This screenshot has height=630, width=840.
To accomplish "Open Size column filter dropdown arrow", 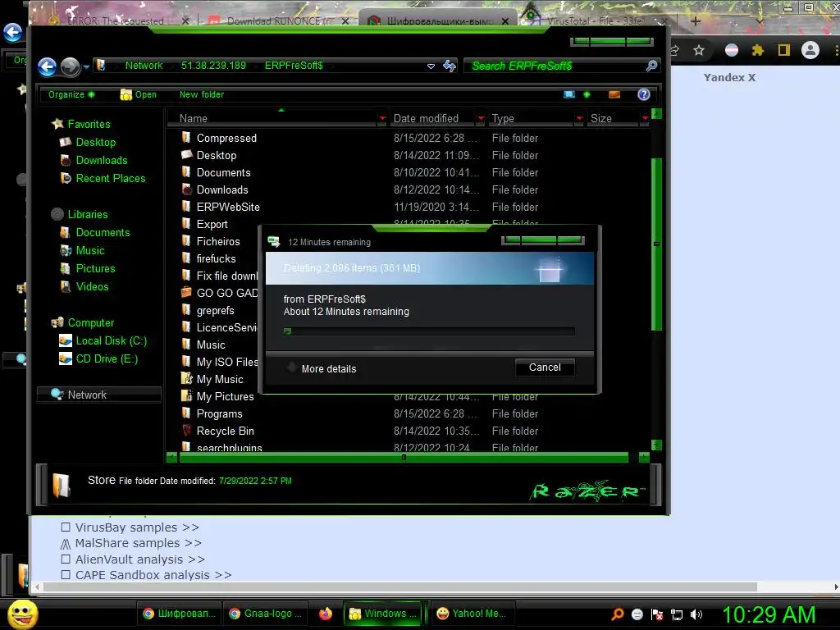I will tap(645, 118).
